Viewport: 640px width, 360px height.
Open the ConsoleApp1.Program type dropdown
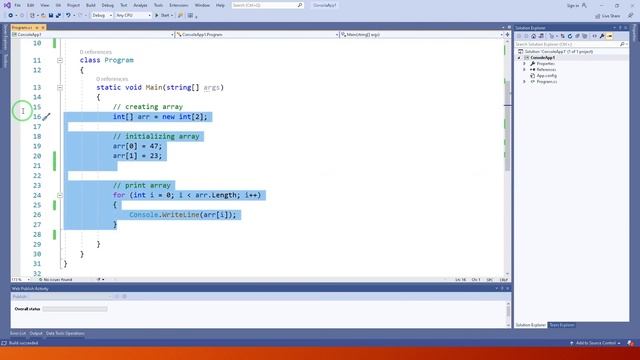(257, 35)
